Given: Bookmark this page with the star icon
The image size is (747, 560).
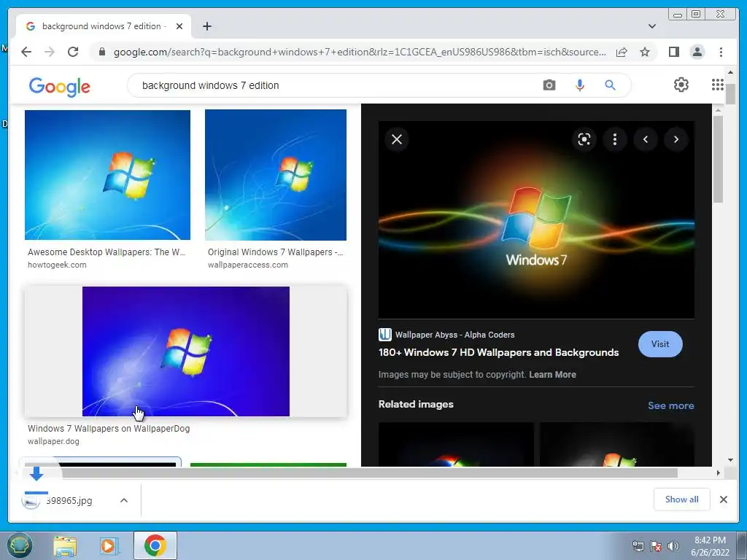Looking at the screenshot, I should point(645,52).
